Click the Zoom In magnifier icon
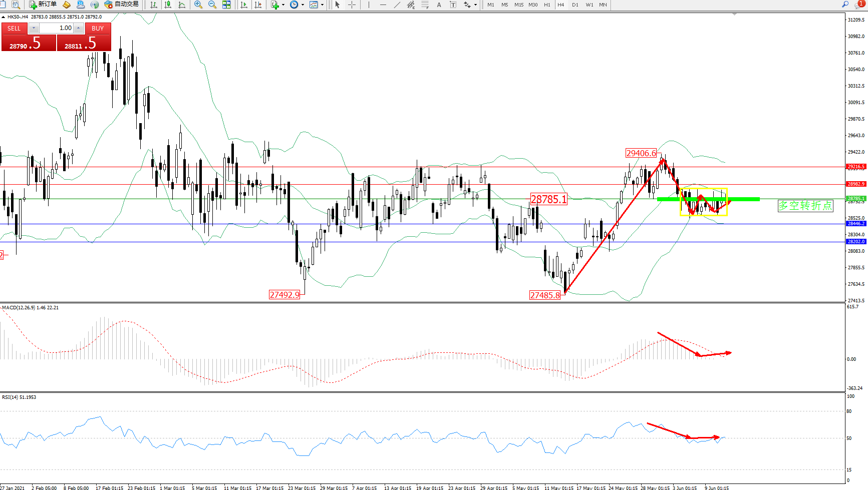The height and width of the screenshot is (490, 868). coord(198,5)
